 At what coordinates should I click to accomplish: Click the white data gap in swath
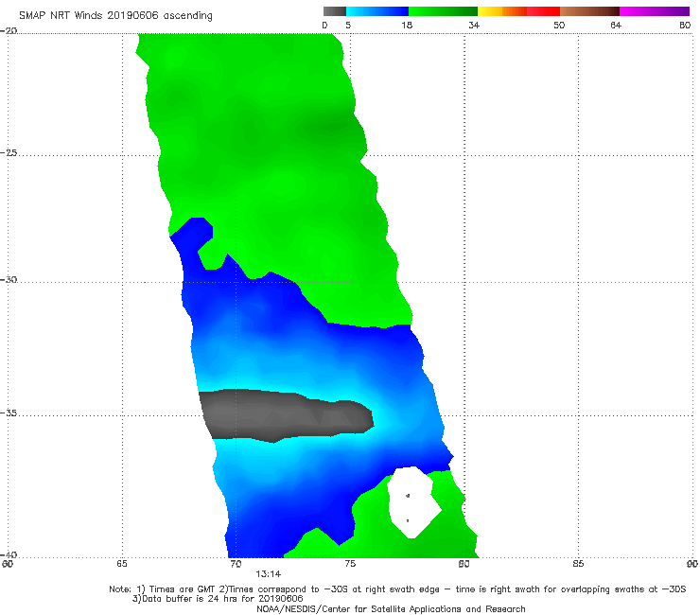click(413, 502)
